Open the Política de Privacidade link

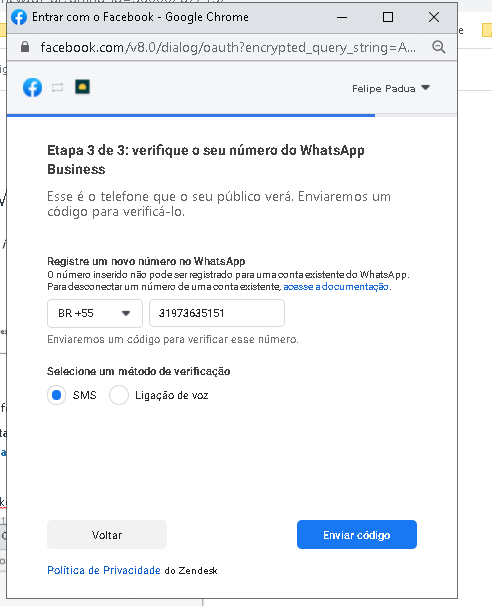point(104,570)
